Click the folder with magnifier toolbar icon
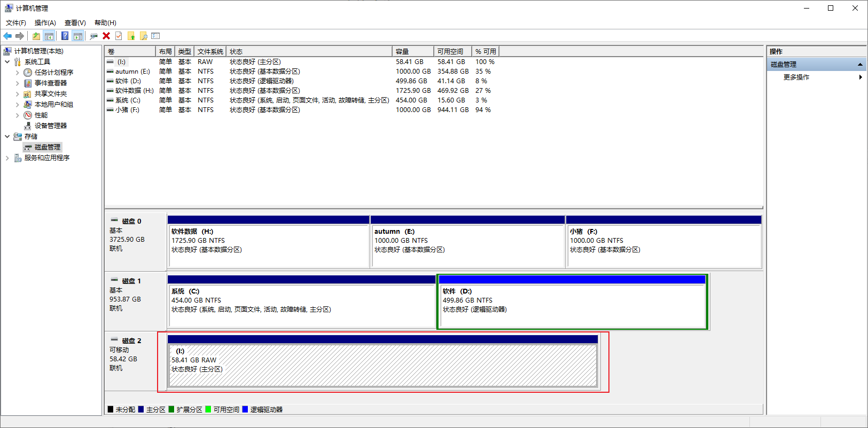Image resolution: width=868 pixels, height=428 pixels. 143,36
